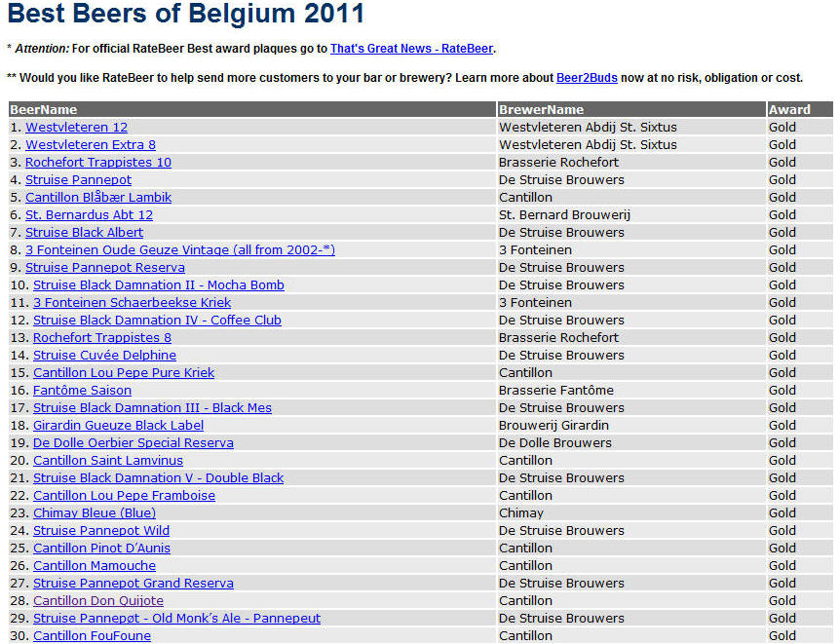839x644 pixels.
Task: Open the Westvleteren 12 beer link
Action: click(x=76, y=128)
